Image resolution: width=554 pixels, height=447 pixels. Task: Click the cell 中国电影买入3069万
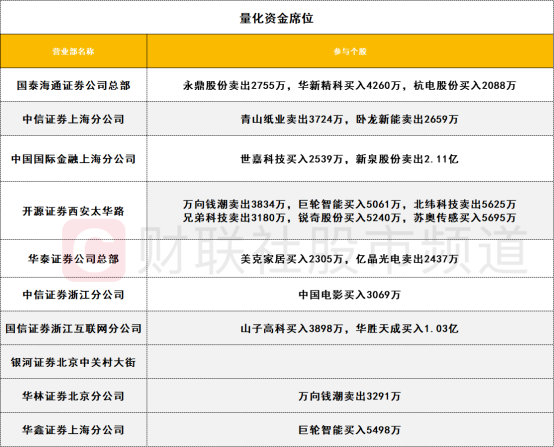(x=350, y=294)
